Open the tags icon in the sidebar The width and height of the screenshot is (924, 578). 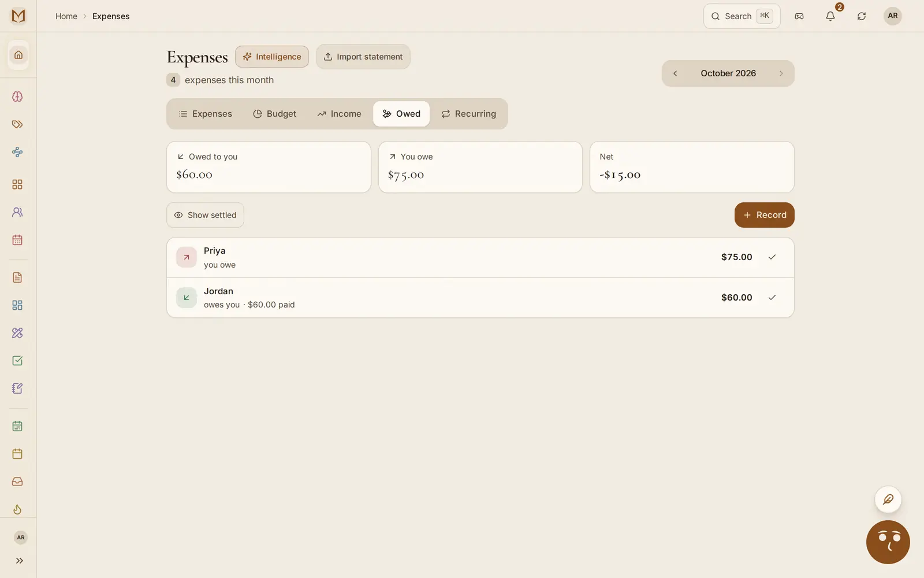[17, 124]
